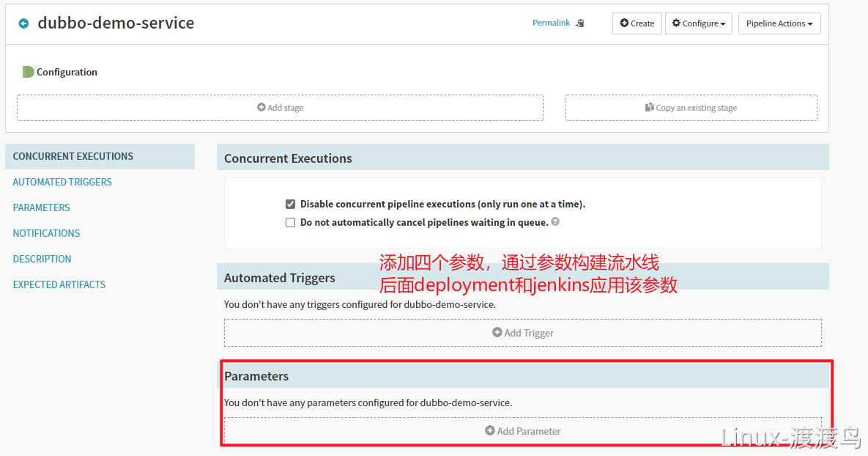This screenshot has height=456, width=868.
Task: Click the dubbo-demo-service pipeline title
Action: point(116,23)
